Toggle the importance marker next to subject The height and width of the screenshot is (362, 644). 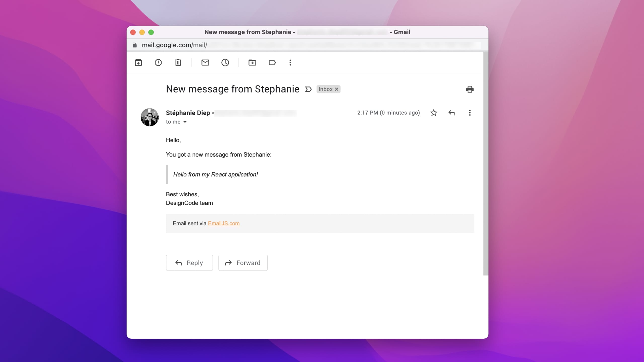point(308,89)
